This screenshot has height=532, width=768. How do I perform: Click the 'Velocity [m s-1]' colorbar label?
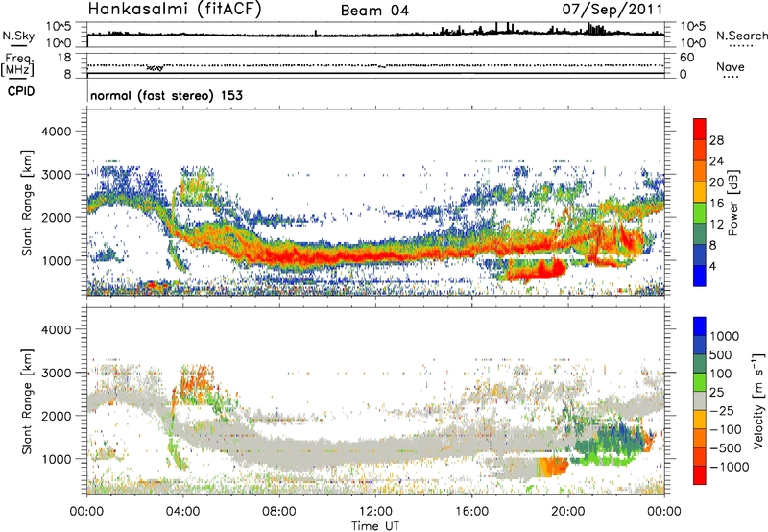(758, 399)
